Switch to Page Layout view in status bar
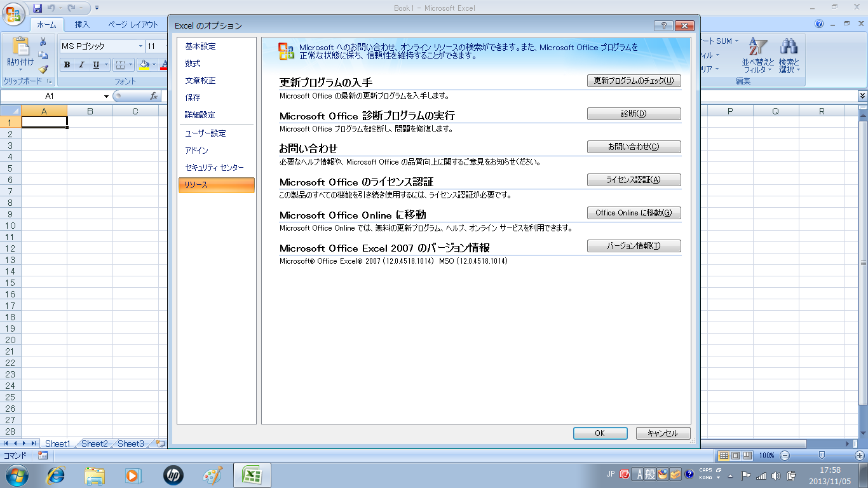This screenshot has height=488, width=868. tap(735, 456)
